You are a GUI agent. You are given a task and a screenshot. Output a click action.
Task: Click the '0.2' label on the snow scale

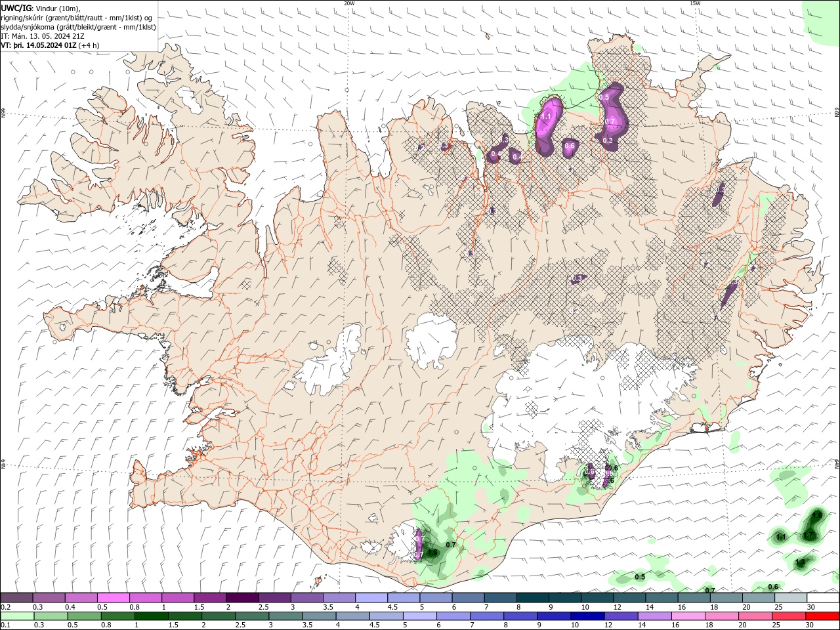[6, 607]
